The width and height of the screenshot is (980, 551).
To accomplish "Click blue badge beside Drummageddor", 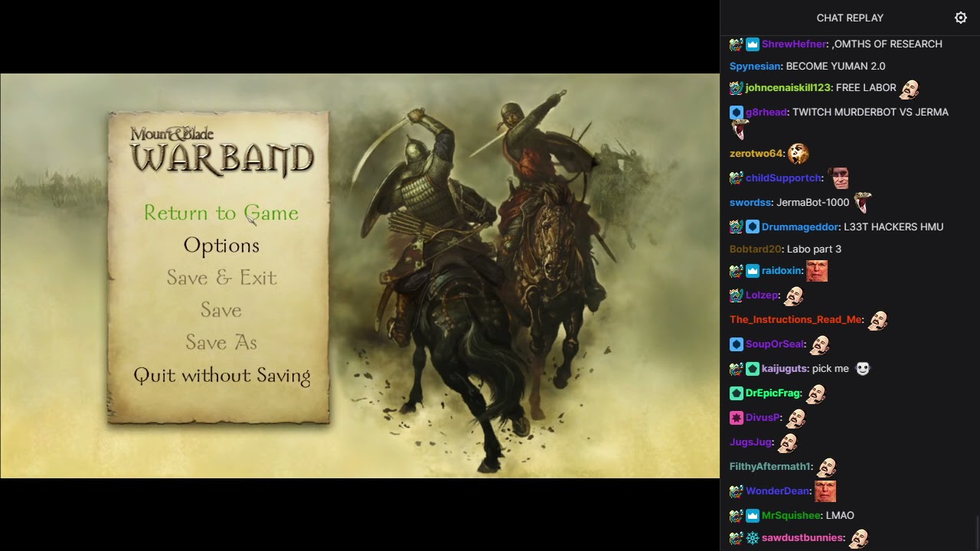I will [753, 227].
